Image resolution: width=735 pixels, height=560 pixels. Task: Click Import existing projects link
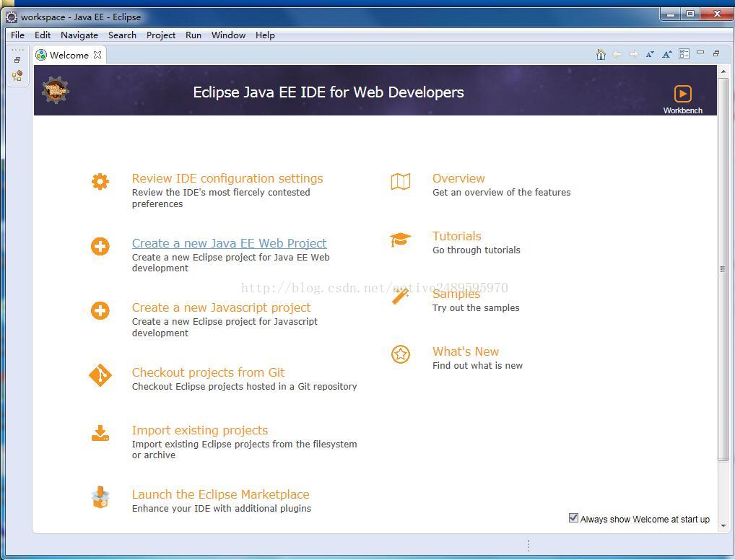(200, 429)
